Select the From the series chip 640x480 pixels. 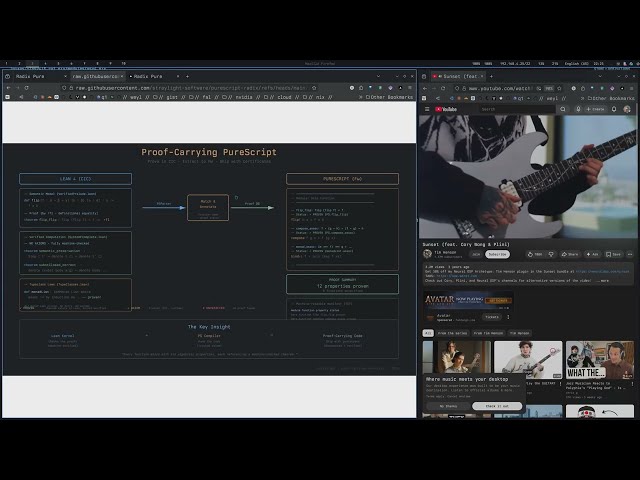pos(452,333)
